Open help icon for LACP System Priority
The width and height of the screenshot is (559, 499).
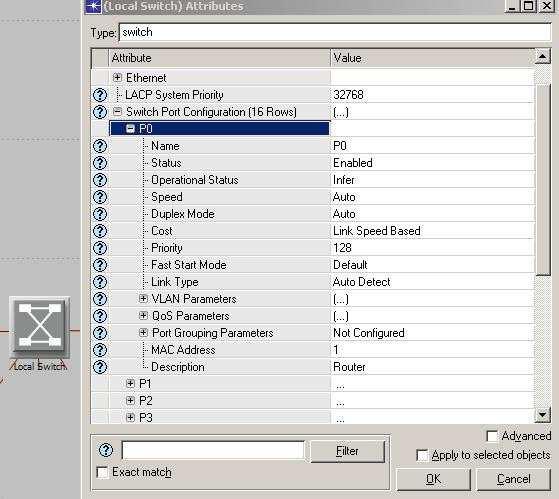(100, 95)
